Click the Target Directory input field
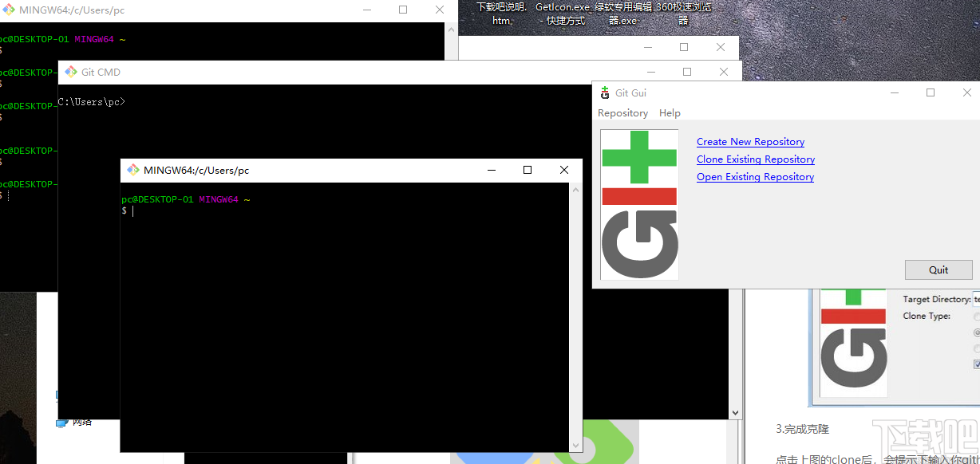This screenshot has height=464, width=980. coord(976,300)
